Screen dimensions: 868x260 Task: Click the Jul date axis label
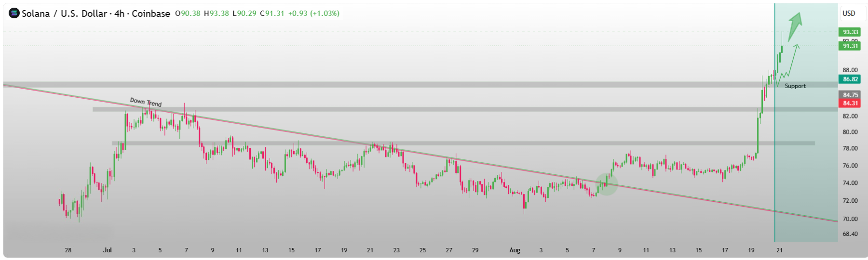coord(108,250)
